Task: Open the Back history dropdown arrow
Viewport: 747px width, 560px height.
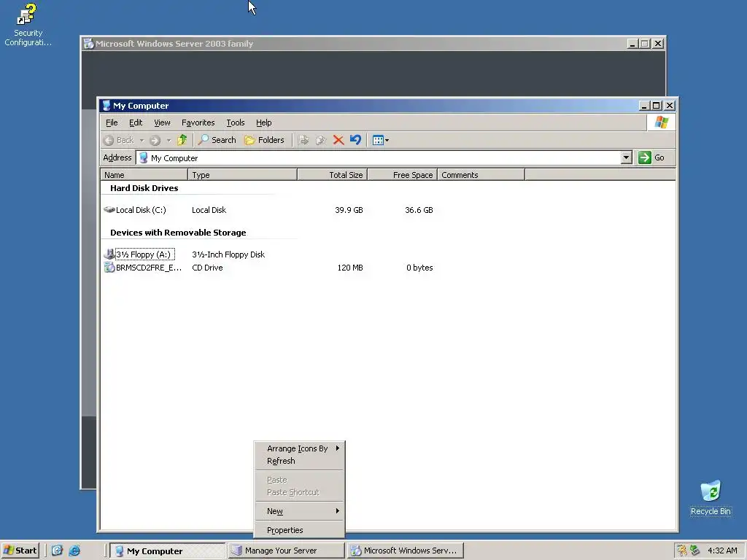Action: [x=142, y=141]
